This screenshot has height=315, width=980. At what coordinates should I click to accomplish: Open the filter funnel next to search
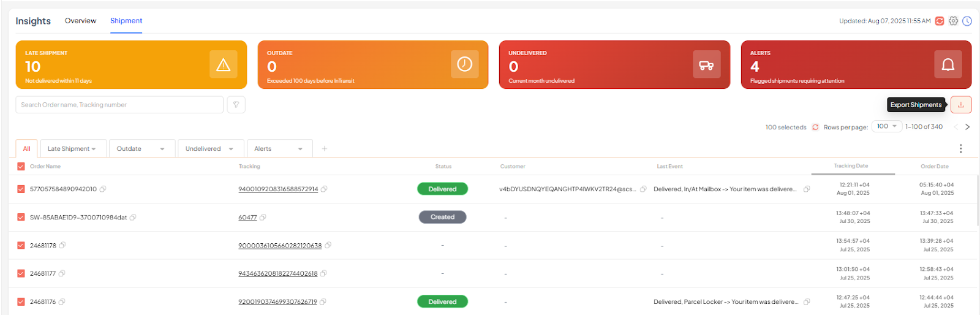(x=236, y=105)
